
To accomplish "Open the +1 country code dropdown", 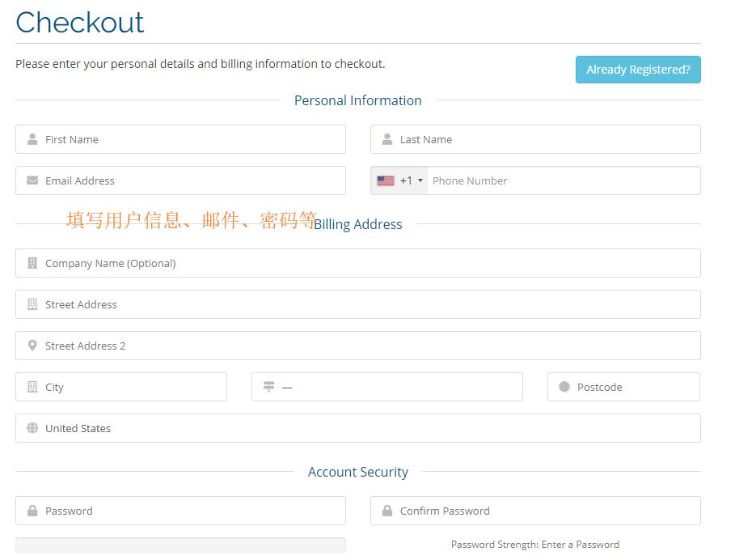I will click(412, 180).
